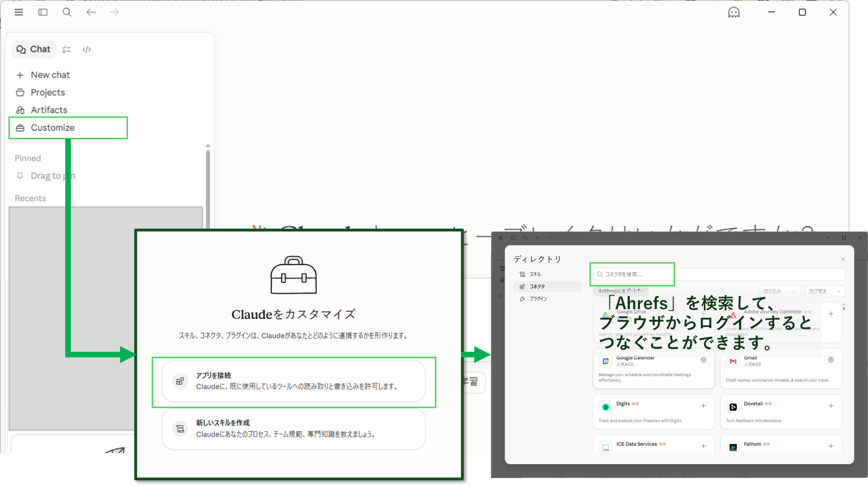The height and width of the screenshot is (486, 868).
Task: Open Gmail connector settings gear
Action: (x=831, y=360)
